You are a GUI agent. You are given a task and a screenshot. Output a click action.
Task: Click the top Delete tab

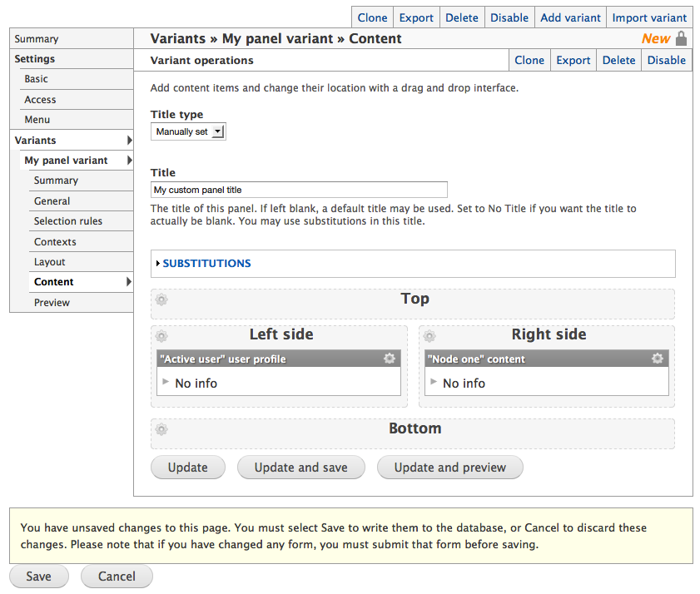(x=462, y=17)
